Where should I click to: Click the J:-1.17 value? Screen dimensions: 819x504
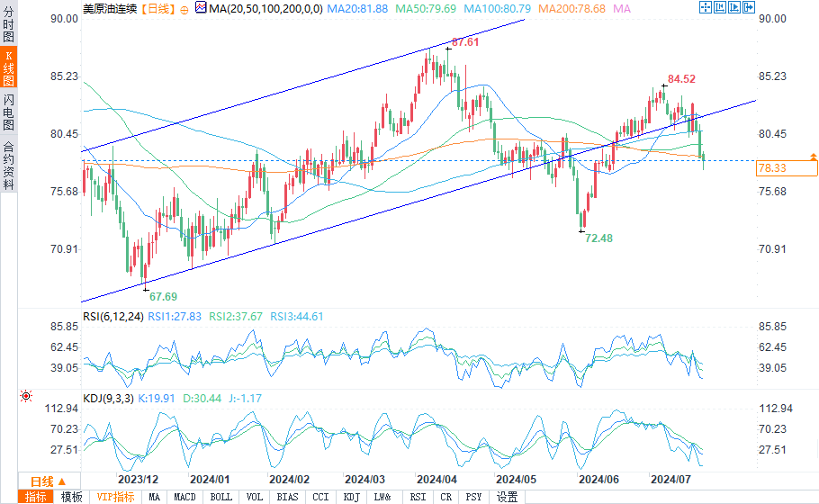click(x=245, y=399)
